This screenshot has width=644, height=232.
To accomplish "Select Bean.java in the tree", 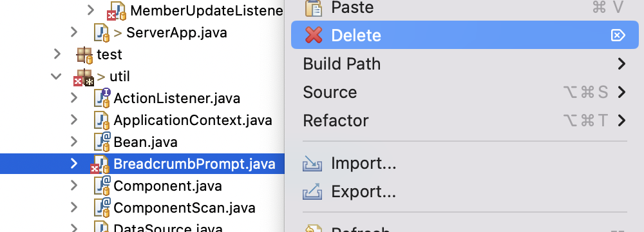I will click(x=146, y=142).
